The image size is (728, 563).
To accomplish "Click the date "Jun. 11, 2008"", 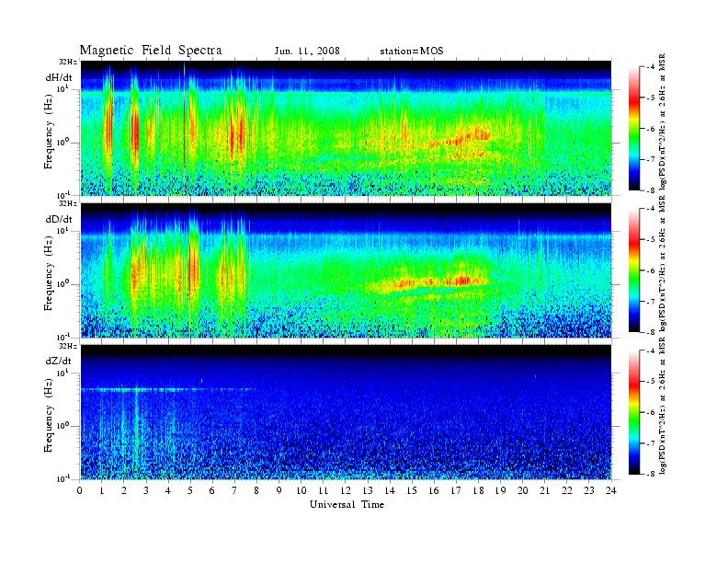I will 307,52.
